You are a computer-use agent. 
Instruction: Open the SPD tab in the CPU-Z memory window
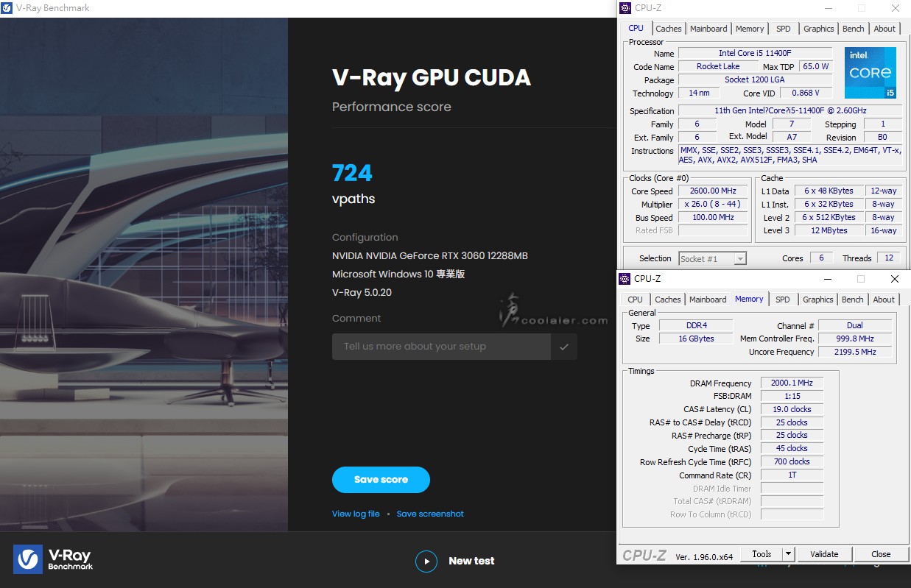point(783,300)
